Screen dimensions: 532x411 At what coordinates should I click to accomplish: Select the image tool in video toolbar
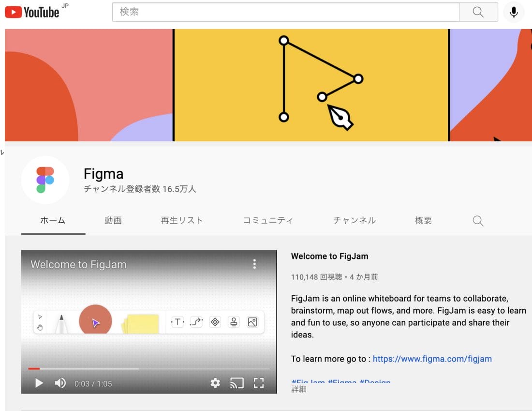pos(252,321)
